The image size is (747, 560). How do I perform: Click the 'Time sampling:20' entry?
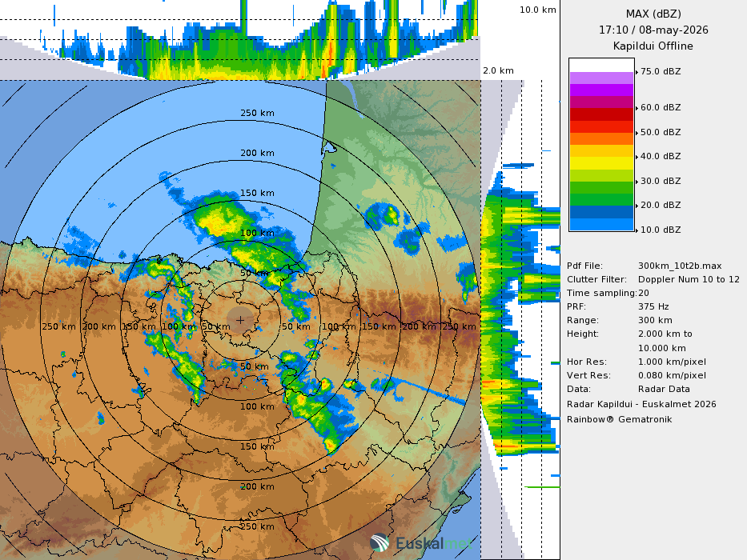pyautogui.click(x=608, y=294)
